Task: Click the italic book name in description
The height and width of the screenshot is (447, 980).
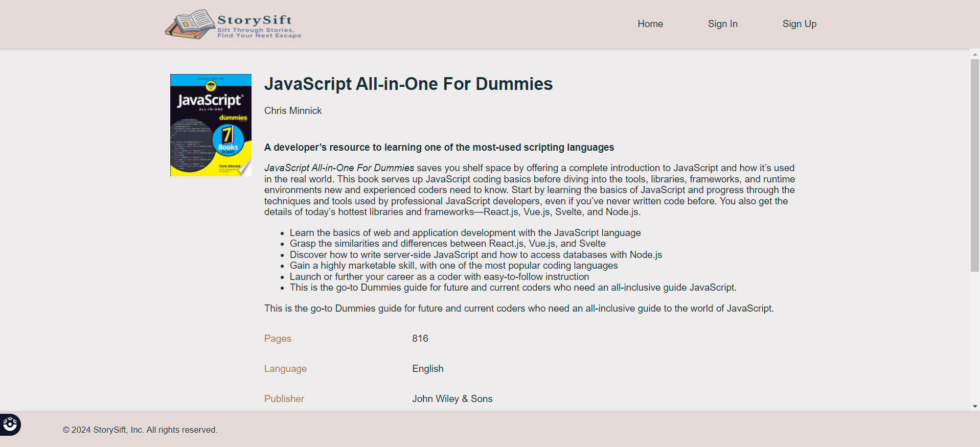Action: pyautogui.click(x=339, y=168)
